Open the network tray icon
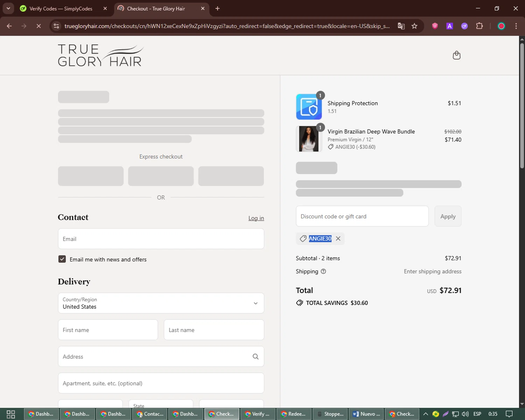This screenshot has height=420, width=525. point(455,414)
